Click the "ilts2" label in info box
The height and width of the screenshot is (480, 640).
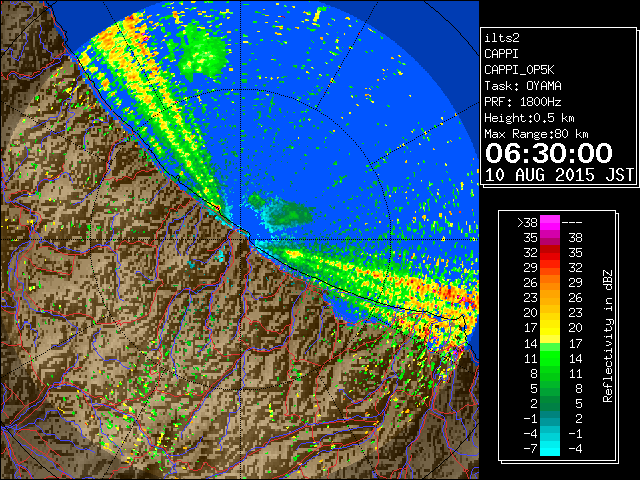tap(502, 38)
